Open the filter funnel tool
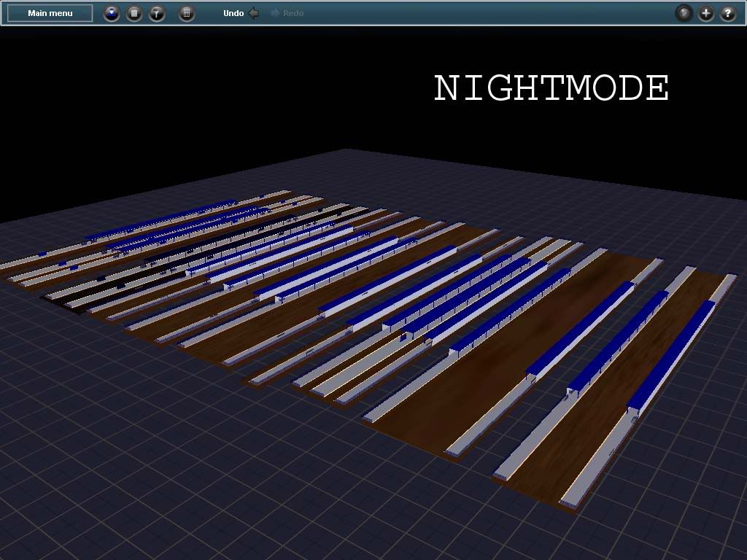Viewport: 747px width, 560px height. pos(157,13)
